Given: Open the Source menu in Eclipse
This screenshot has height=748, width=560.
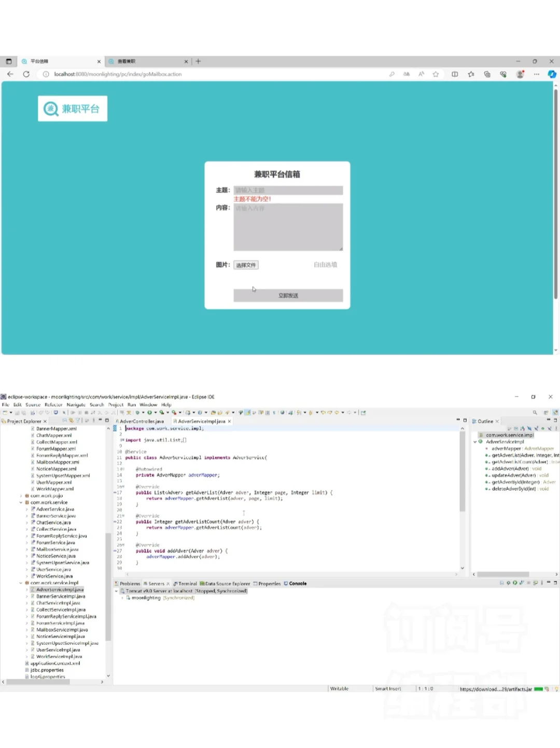Looking at the screenshot, I should tap(33, 405).
